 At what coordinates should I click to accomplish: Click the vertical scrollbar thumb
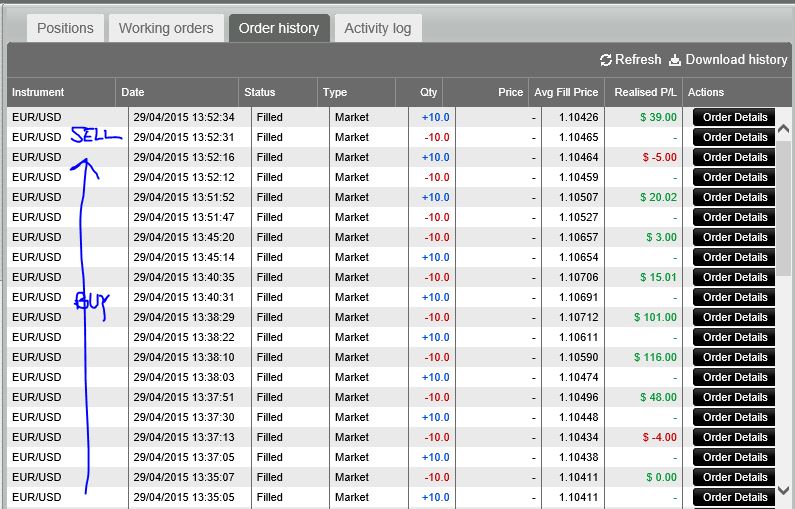coord(783,207)
